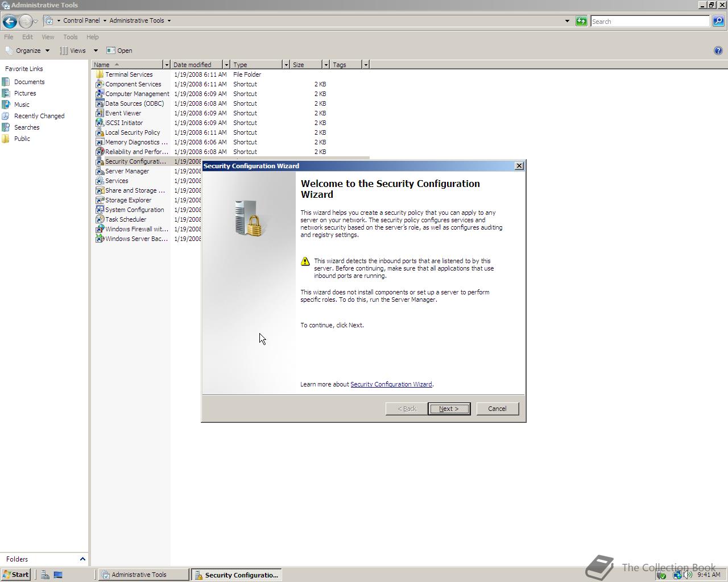Cancel the Security Configuration Wizard
This screenshot has height=582, width=728.
pyautogui.click(x=497, y=409)
